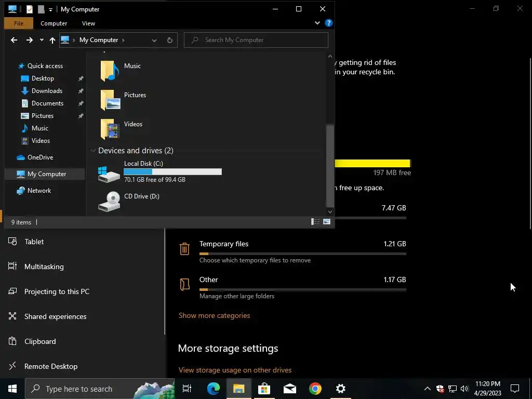
Task: Select Network in the navigation pane
Action: tap(39, 190)
